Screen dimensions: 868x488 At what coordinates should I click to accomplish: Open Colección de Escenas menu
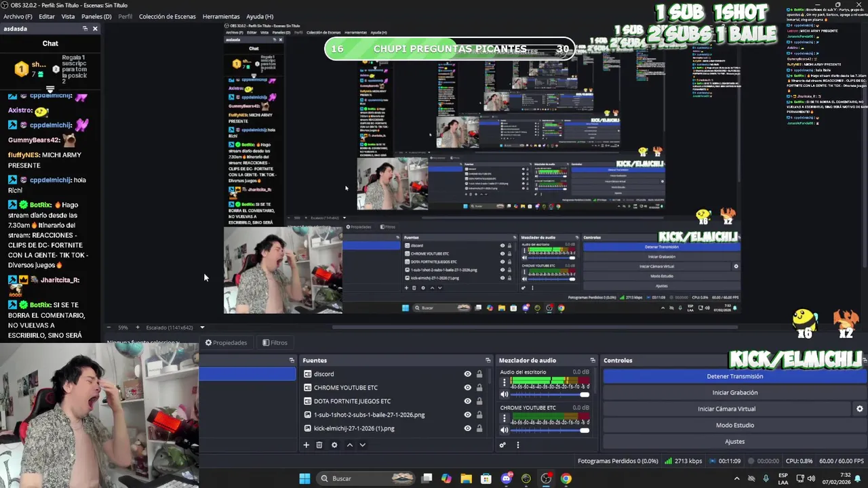pyautogui.click(x=167, y=16)
